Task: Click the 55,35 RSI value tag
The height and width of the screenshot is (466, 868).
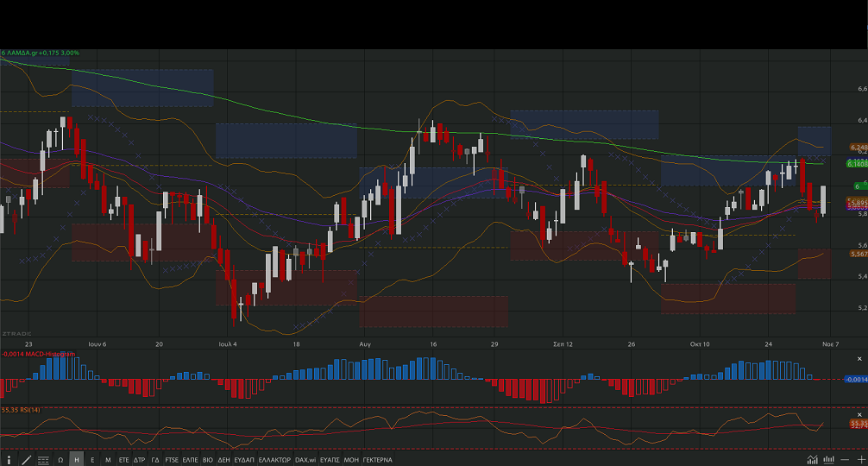Action: 859,423
